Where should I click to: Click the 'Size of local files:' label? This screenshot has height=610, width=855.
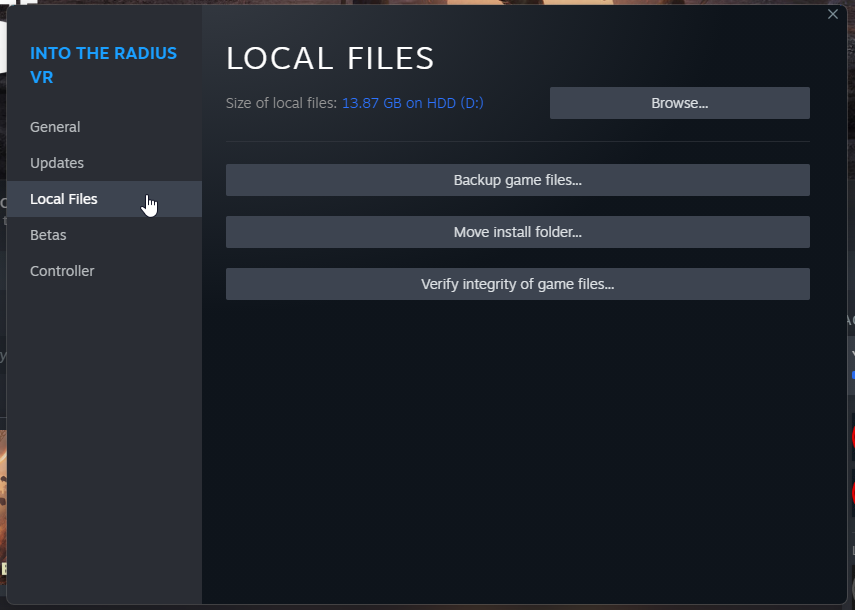coord(282,103)
